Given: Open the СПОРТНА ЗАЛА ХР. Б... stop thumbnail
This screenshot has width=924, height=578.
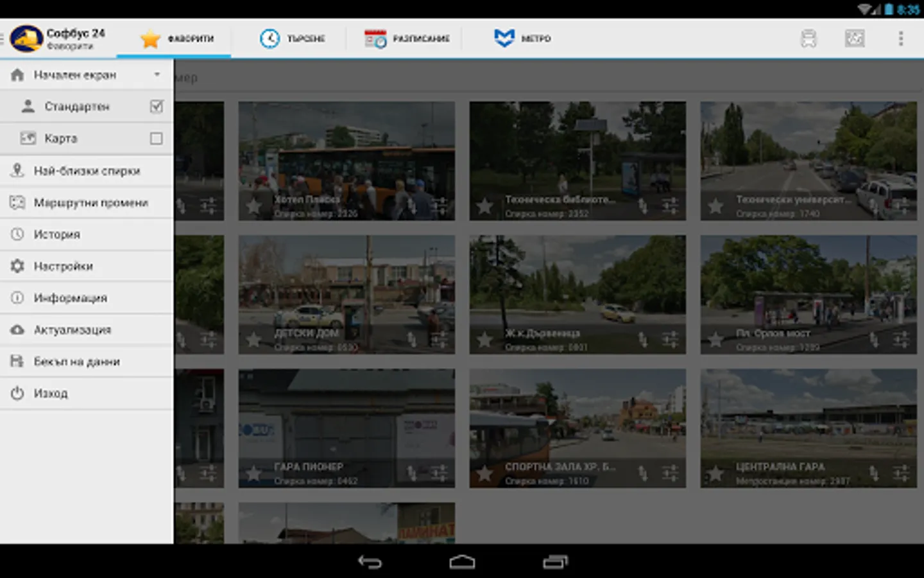Looking at the screenshot, I should 577,428.
